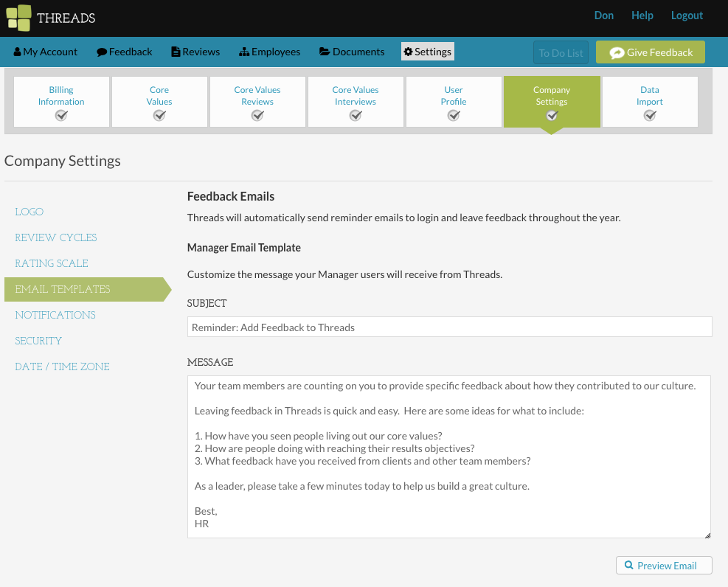Screen dimensions: 728x587
Task: Click the Billing Information checkmark icon
Action: (x=61, y=116)
